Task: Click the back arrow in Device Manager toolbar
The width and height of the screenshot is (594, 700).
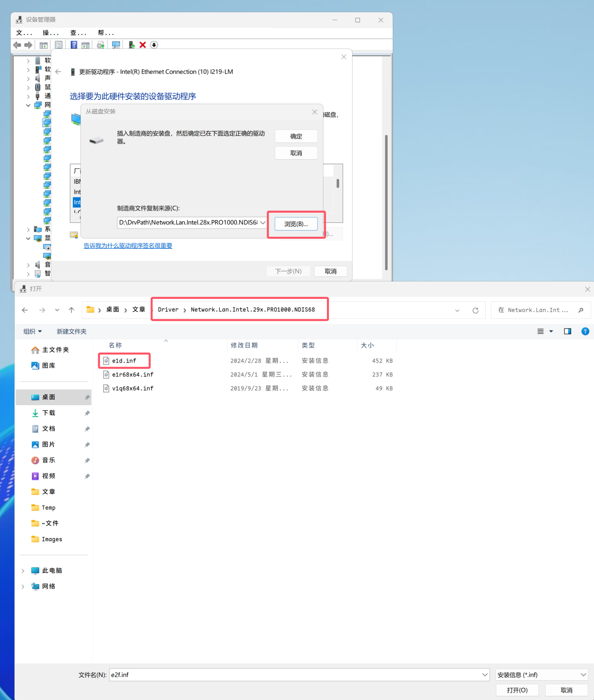Action: pyautogui.click(x=17, y=45)
